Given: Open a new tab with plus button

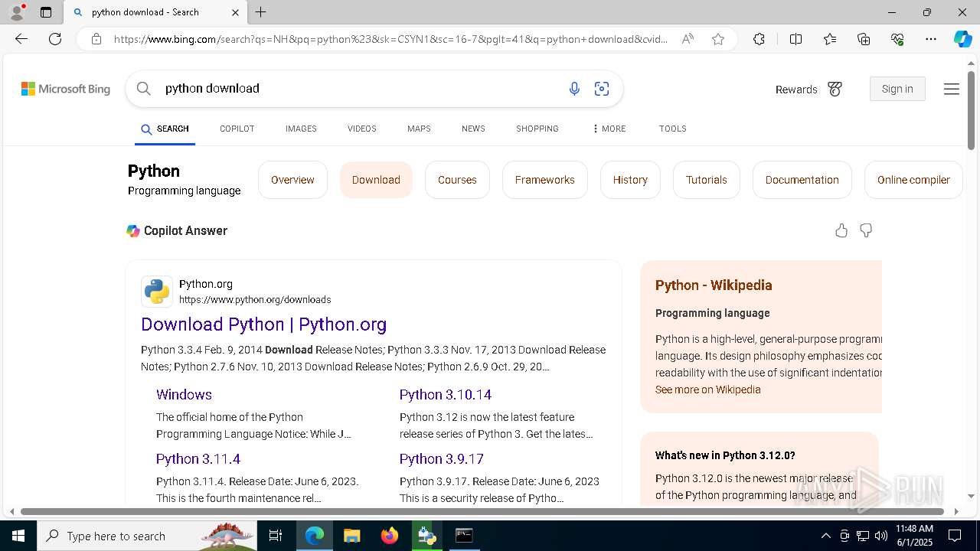Looking at the screenshot, I should 261,12.
